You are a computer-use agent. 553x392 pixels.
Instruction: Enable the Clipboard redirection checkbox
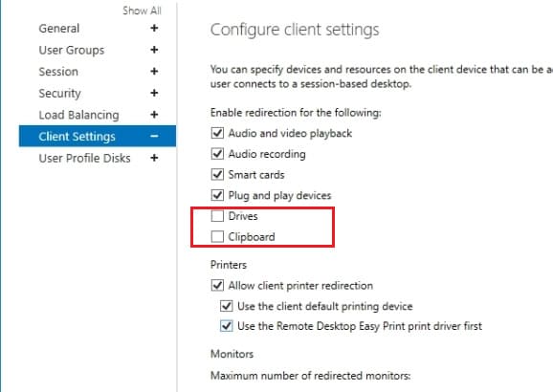pyautogui.click(x=217, y=236)
